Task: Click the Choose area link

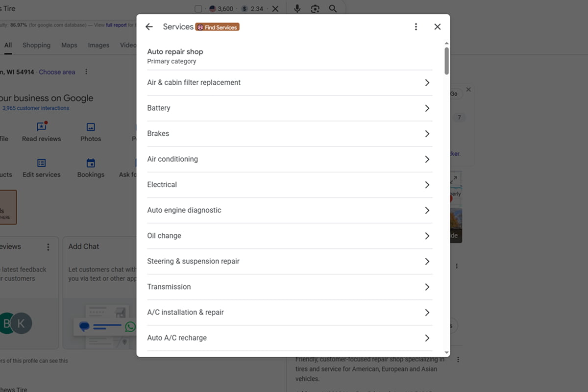Action: (57, 72)
